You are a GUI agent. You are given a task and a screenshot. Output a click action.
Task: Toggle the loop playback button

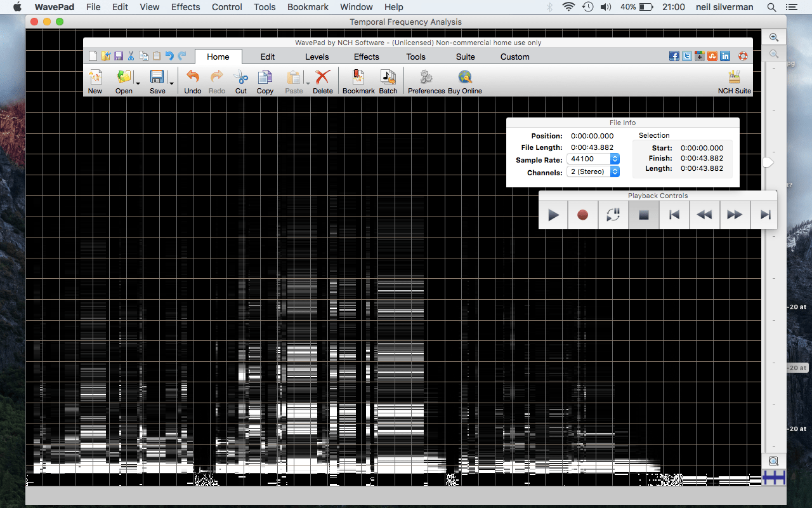pyautogui.click(x=613, y=215)
